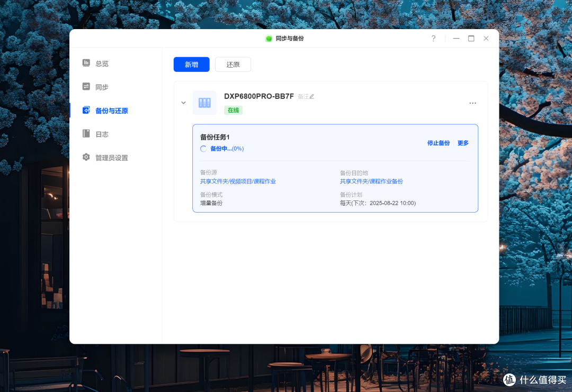
Task: Click the 在线 status badge
Action: click(x=233, y=110)
